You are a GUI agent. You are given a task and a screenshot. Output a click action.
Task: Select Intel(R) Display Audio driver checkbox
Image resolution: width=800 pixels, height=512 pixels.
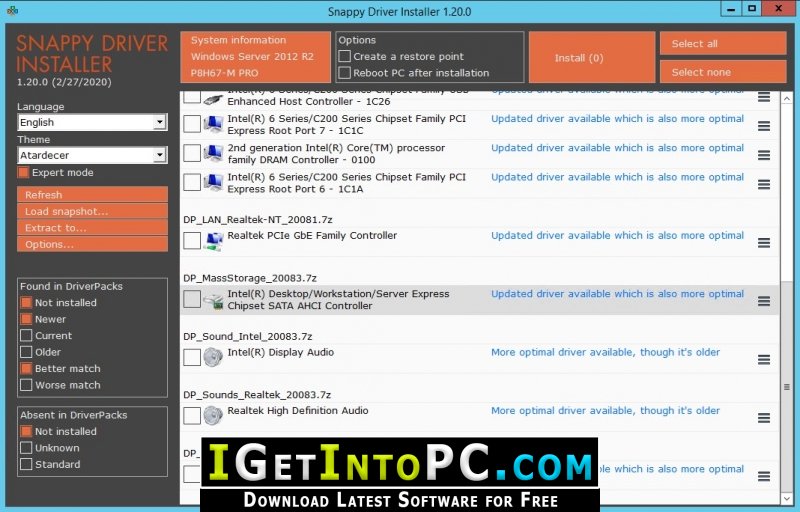coord(192,357)
